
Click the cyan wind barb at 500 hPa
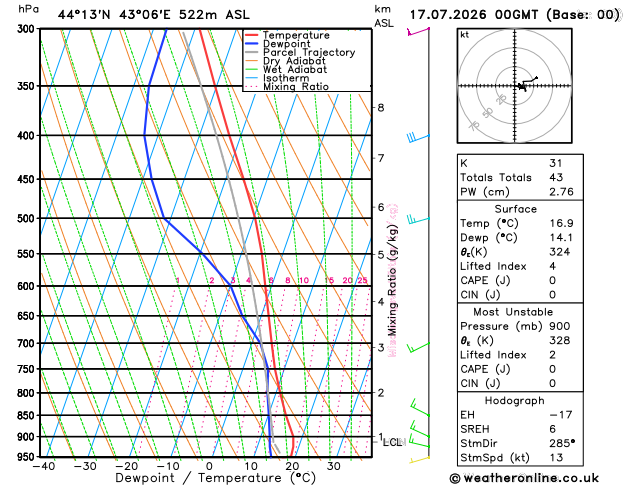[418, 219]
